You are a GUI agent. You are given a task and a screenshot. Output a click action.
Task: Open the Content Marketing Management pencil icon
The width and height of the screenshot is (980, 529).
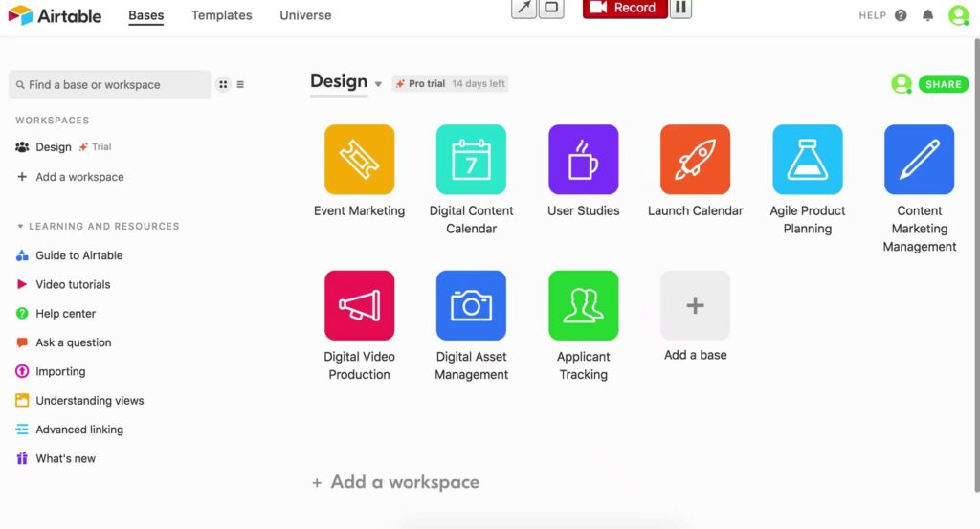coord(919,160)
